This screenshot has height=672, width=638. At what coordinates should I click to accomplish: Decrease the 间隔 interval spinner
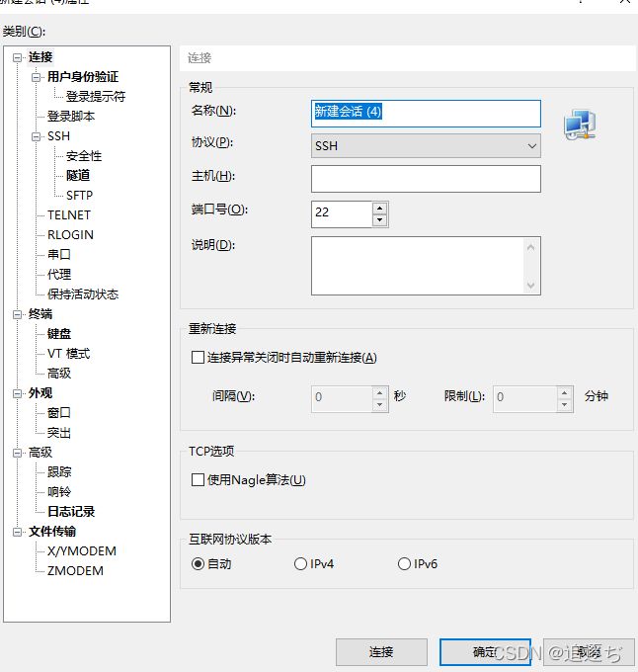click(380, 405)
